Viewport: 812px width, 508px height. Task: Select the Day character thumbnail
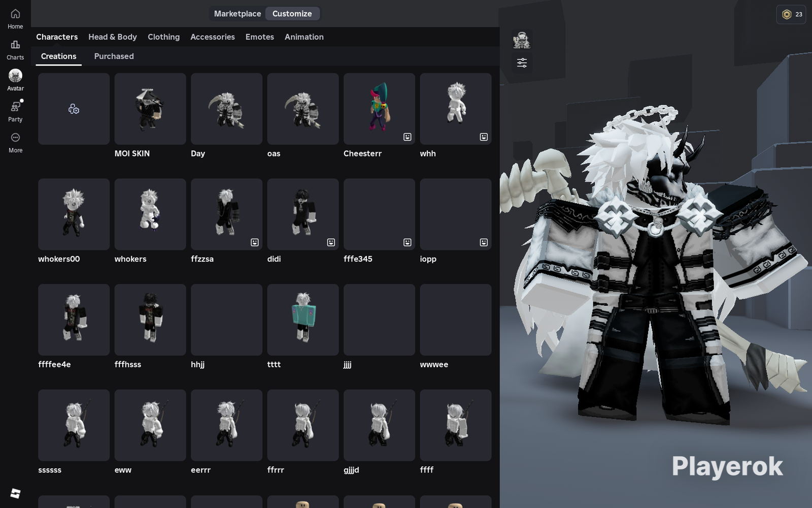226,109
